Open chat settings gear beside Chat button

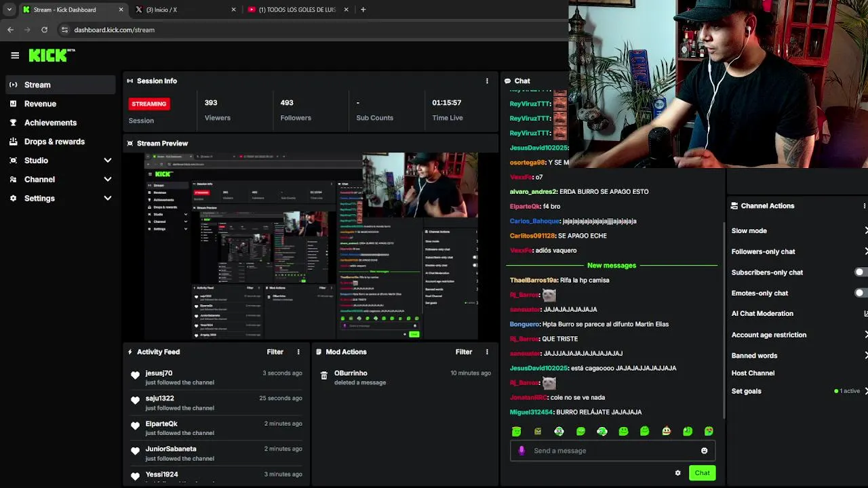tap(677, 473)
